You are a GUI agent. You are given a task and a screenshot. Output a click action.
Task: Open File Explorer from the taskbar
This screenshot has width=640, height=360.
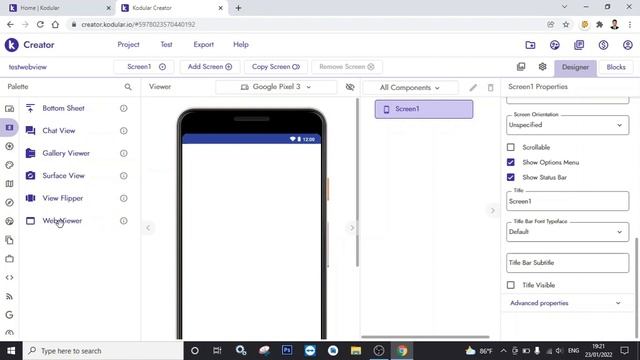pyautogui.click(x=356, y=350)
